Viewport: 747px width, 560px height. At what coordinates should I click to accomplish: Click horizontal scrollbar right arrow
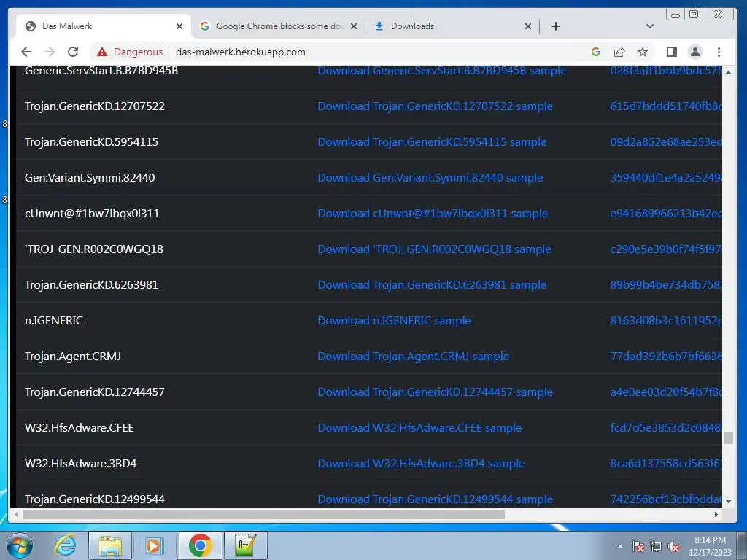click(716, 514)
